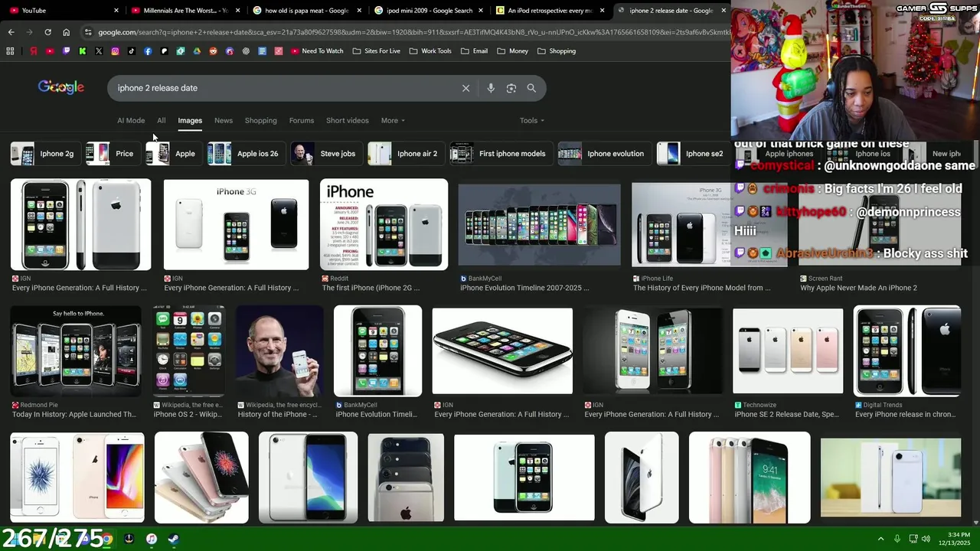
Task: Select the Short videos search tab
Action: point(348,120)
